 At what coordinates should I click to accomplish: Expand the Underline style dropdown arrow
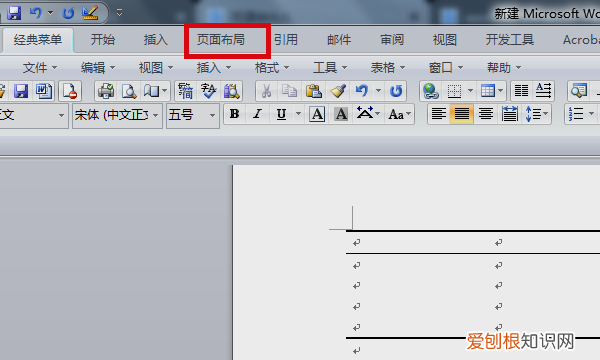[298, 114]
